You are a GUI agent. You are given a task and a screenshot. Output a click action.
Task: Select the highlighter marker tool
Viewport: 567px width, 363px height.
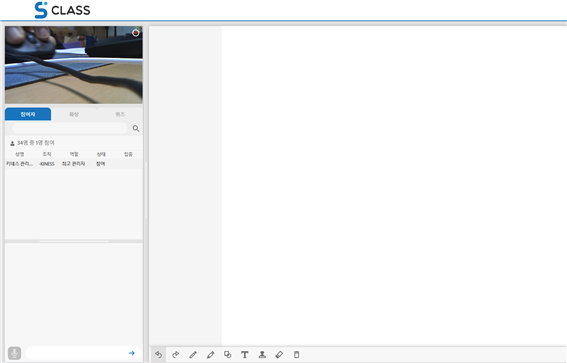click(210, 354)
